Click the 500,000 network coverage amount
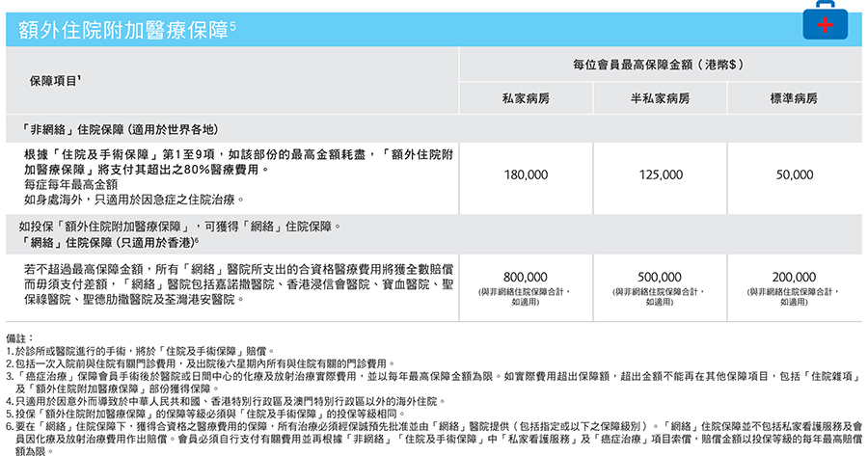Screen dimensions: 868x456 661,276
